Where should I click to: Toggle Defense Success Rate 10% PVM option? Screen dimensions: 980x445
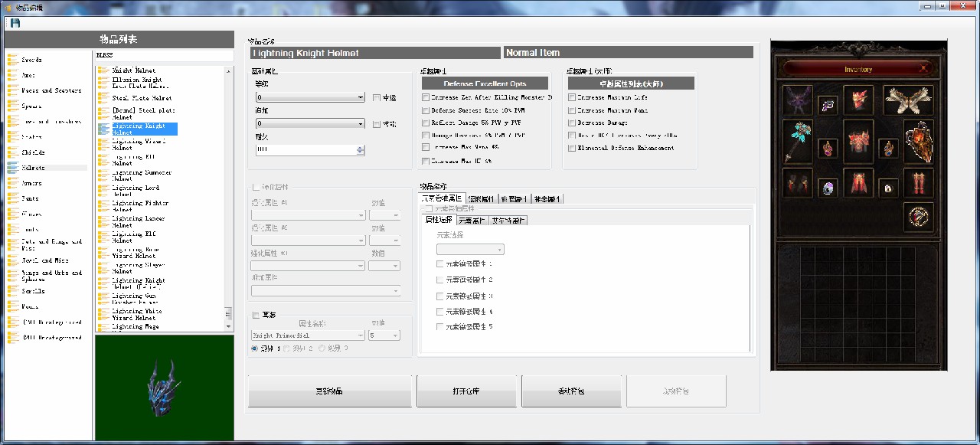click(426, 110)
